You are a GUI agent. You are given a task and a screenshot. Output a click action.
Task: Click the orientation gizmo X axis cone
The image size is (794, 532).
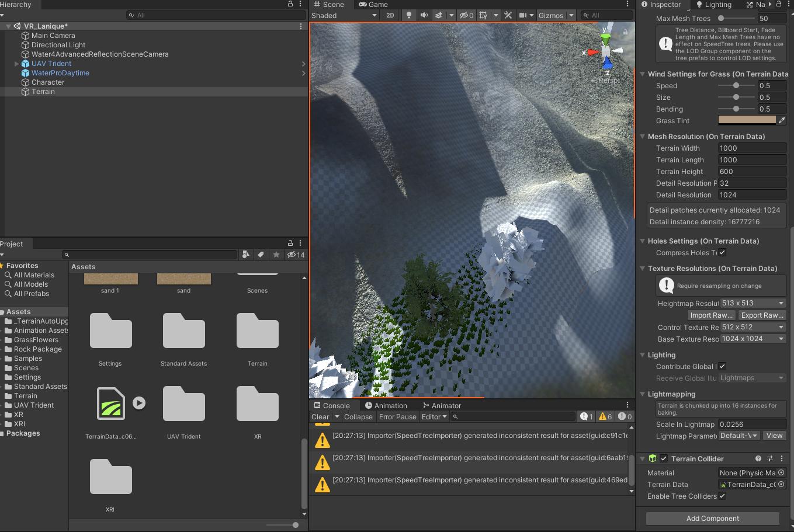click(x=593, y=53)
